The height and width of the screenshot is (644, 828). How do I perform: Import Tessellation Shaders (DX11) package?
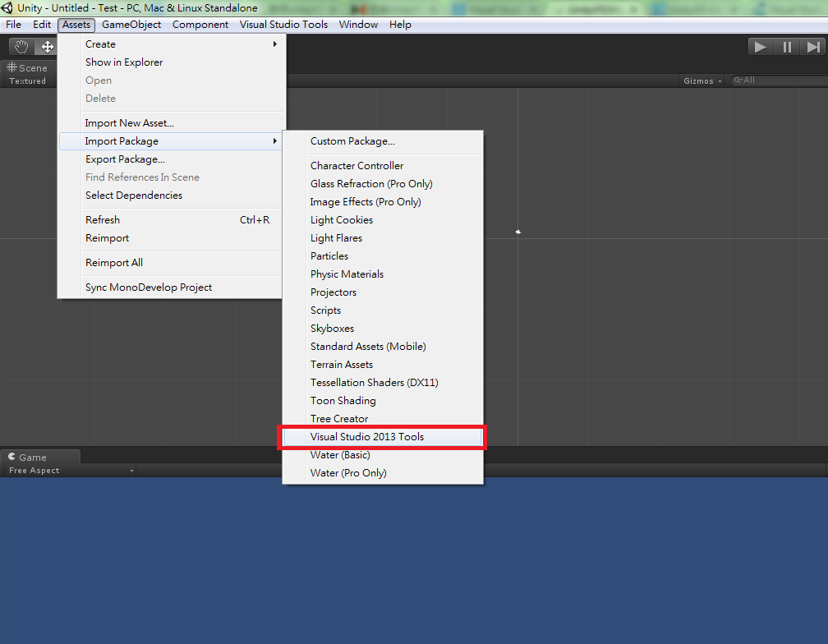click(383, 382)
